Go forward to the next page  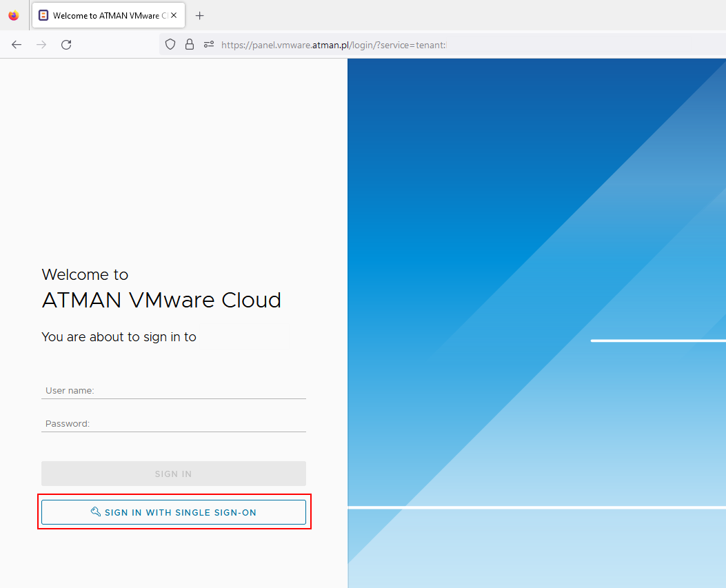tap(41, 44)
